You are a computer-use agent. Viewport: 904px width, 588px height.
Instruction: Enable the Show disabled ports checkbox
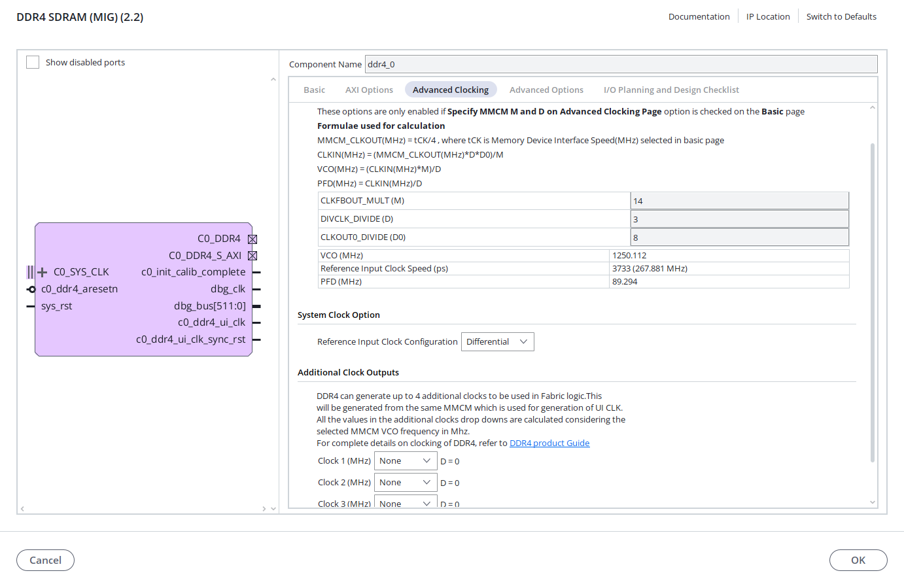tap(33, 62)
